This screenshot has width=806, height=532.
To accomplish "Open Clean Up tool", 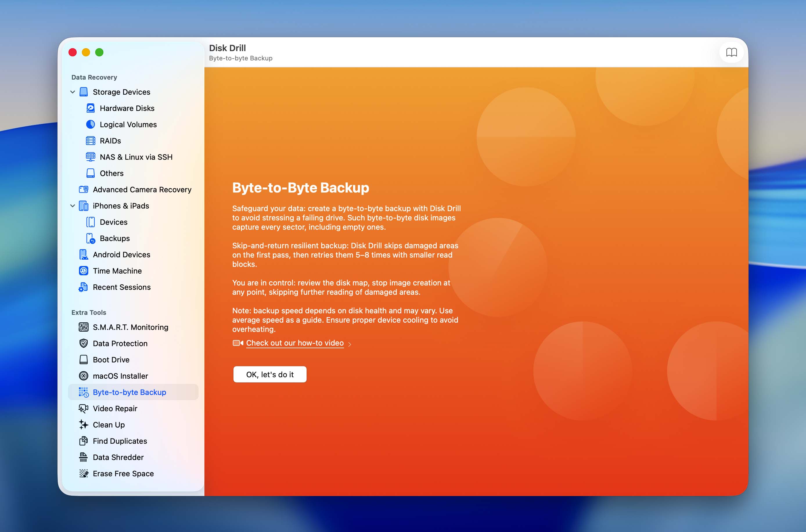I will [x=133, y=425].
